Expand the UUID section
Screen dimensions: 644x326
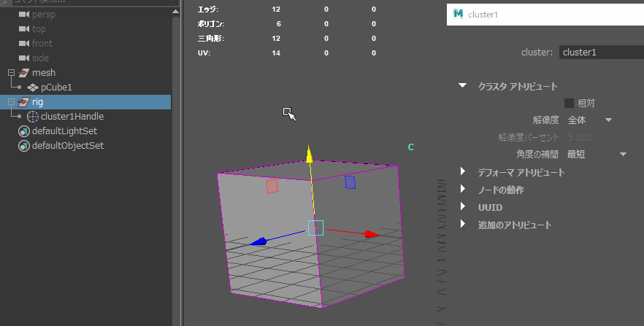pos(463,206)
